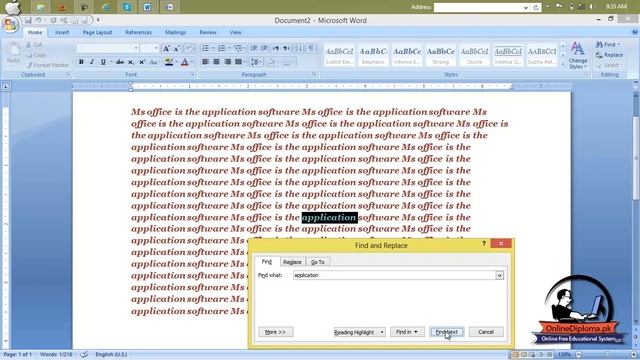Screen dimensions: 640x360
Task: Justify the text alignment
Action: (x=238, y=62)
